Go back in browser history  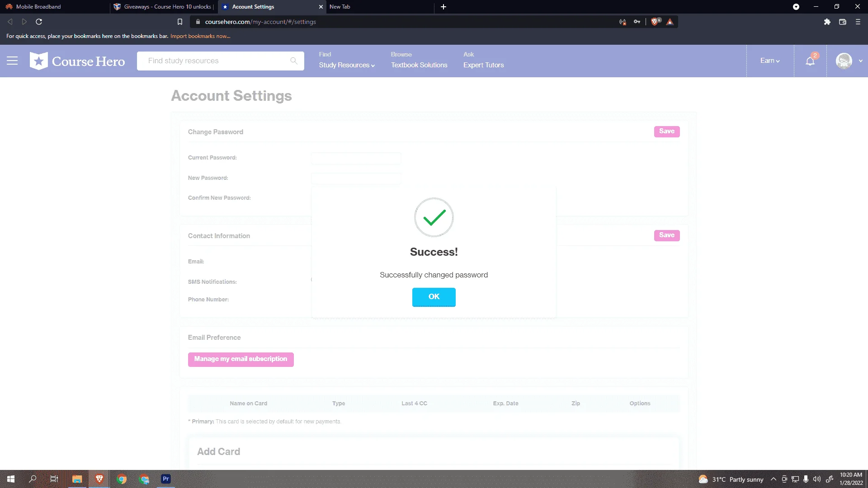click(10, 22)
